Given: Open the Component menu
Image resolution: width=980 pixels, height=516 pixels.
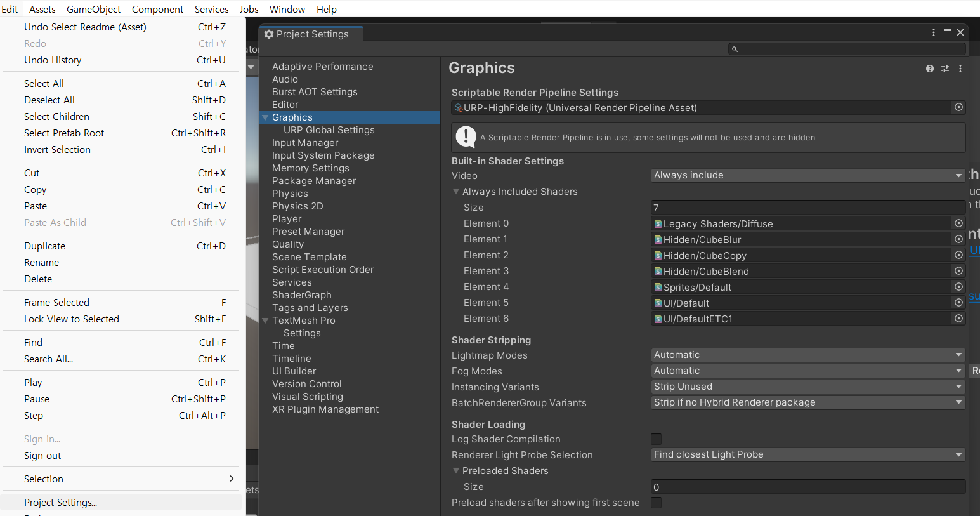Looking at the screenshot, I should 157,9.
